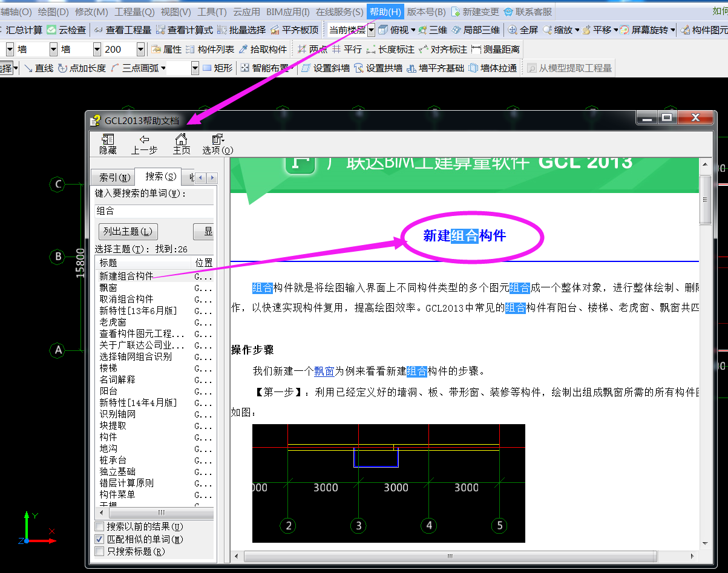The width and height of the screenshot is (728, 573).
Task: Open the 修改(M) menu
Action: point(91,11)
